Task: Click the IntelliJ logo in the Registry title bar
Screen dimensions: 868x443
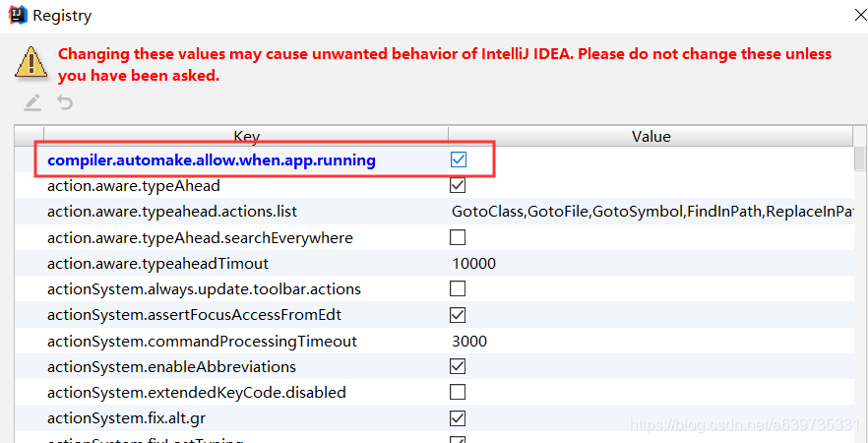Action: pyautogui.click(x=19, y=15)
